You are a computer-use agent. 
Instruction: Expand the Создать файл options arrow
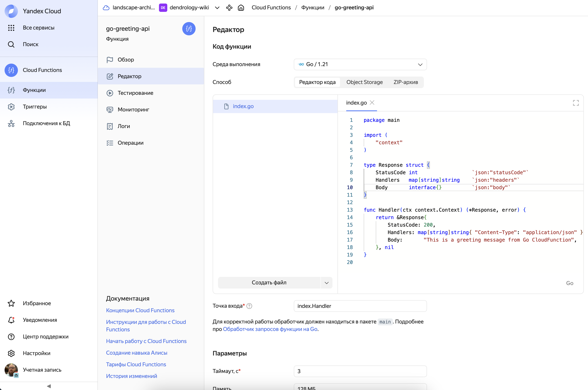point(326,283)
